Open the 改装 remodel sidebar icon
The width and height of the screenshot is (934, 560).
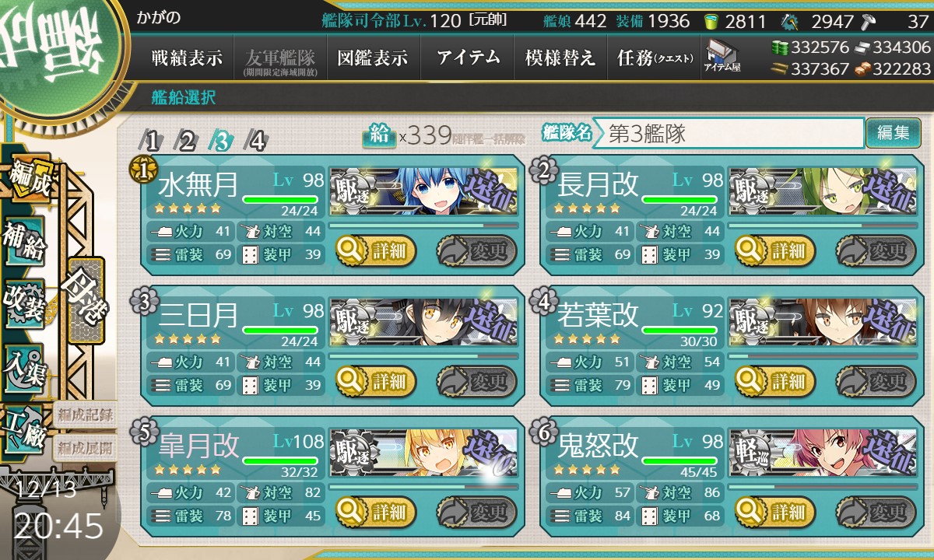coord(25,303)
